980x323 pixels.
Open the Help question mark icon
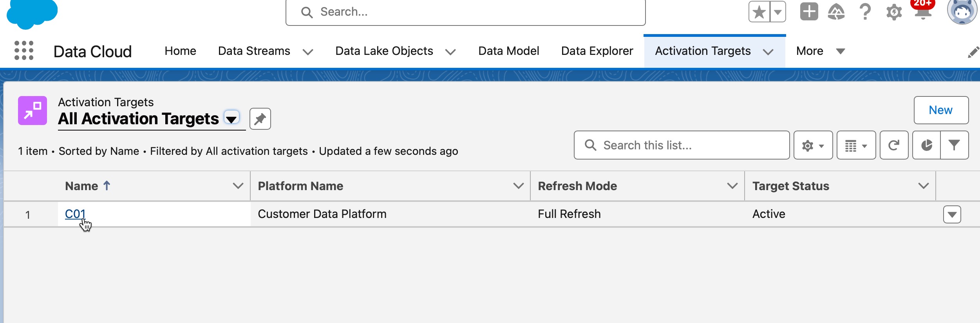tap(865, 12)
